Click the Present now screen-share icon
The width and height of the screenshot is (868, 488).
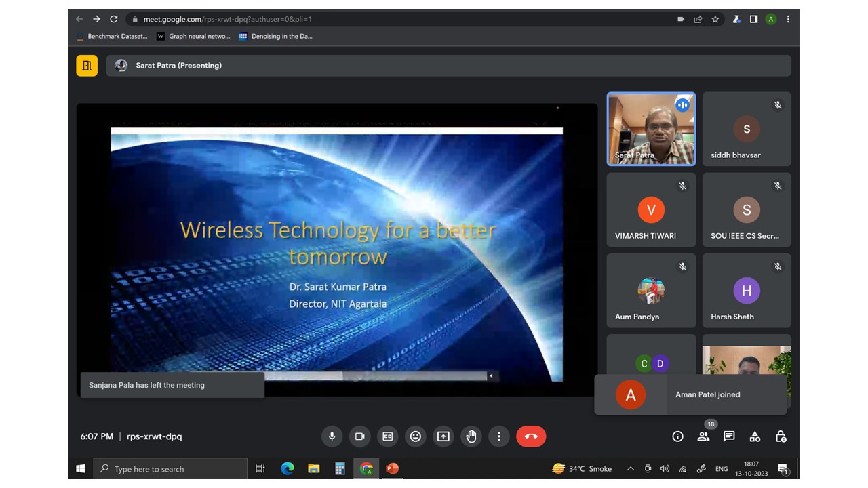443,436
